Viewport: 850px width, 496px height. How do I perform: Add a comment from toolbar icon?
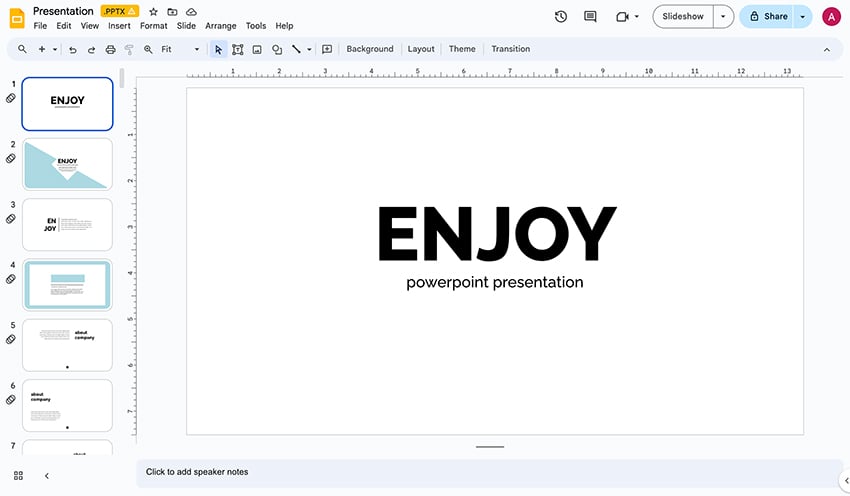point(327,49)
